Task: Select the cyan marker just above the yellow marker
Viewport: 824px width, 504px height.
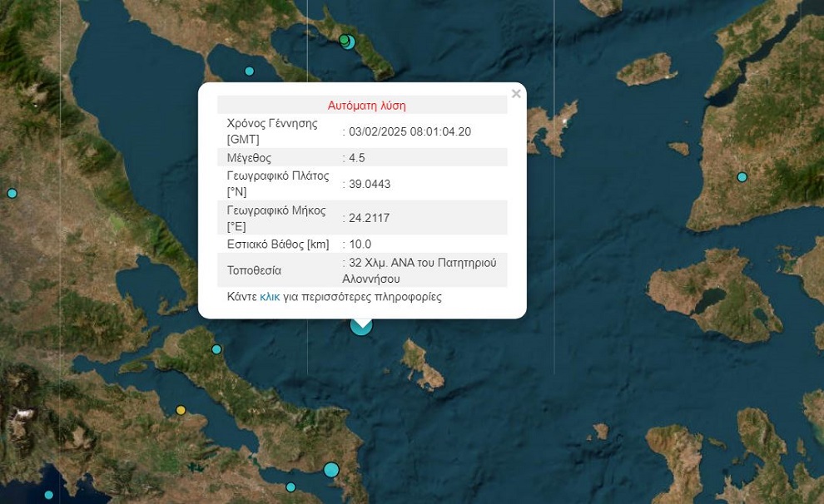Action: click(216, 349)
